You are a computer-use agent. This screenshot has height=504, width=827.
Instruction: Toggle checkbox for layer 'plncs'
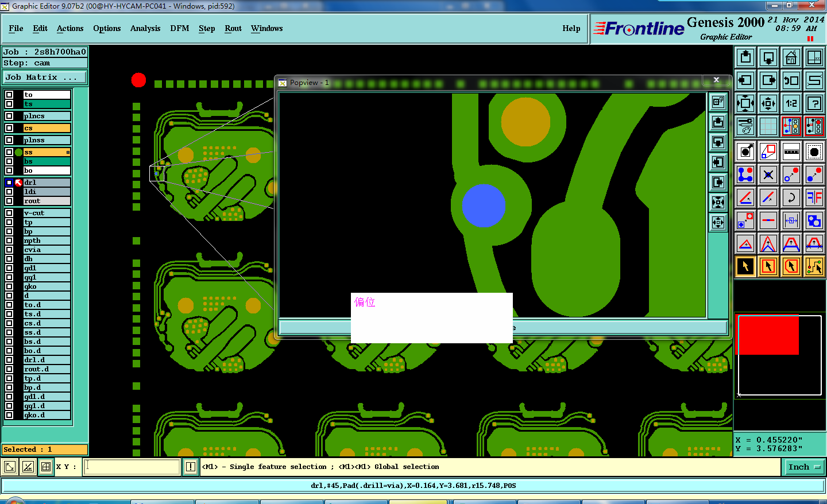coord(9,116)
